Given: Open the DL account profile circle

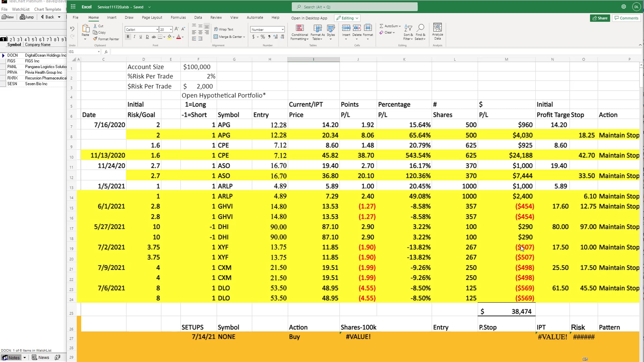Looking at the screenshot, I should (x=636, y=7).
